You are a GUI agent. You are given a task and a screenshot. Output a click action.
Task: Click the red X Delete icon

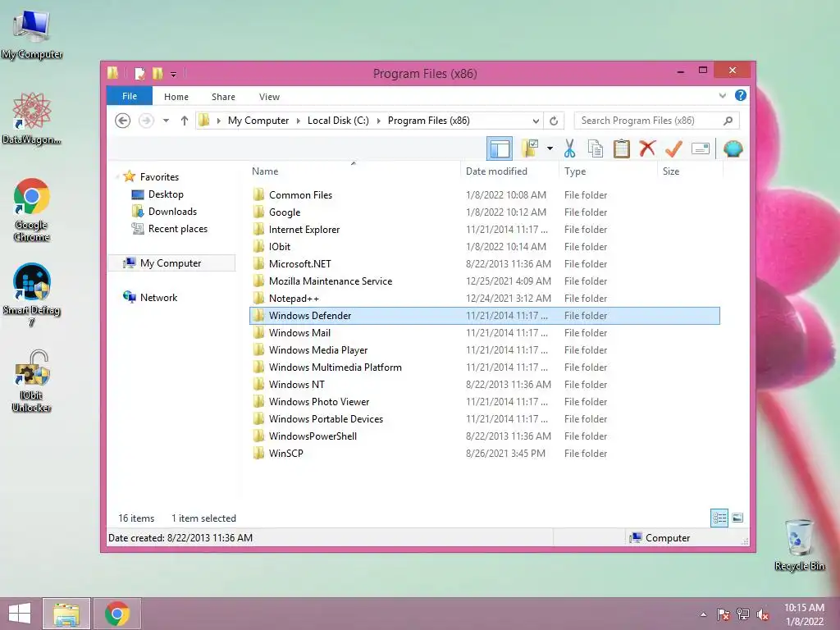click(x=647, y=148)
